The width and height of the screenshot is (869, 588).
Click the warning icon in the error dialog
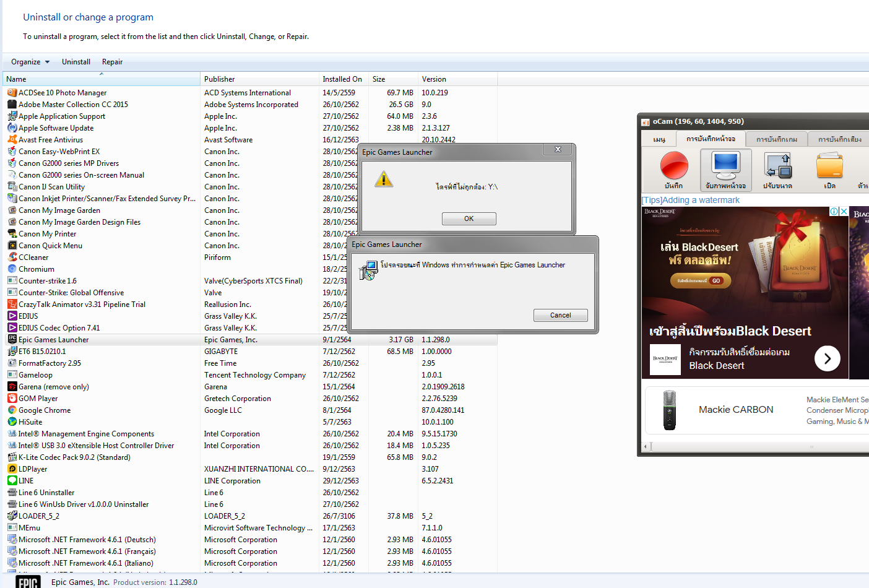click(x=384, y=179)
